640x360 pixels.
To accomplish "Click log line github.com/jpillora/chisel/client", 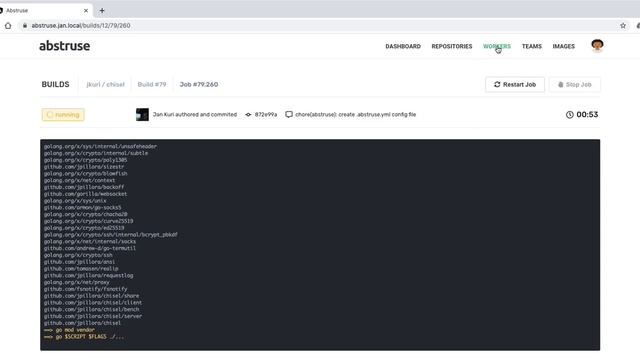I will coord(93,302).
